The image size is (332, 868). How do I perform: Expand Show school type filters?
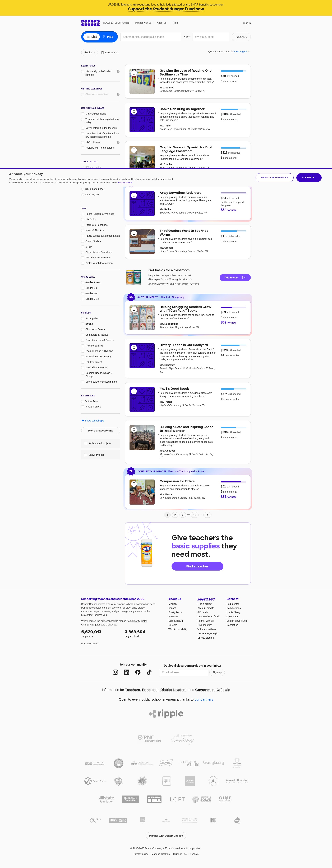pyautogui.click(x=93, y=420)
